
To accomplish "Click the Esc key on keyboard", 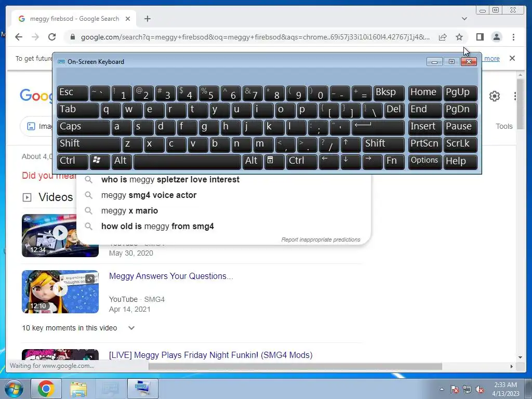I will pyautogui.click(x=73, y=94).
